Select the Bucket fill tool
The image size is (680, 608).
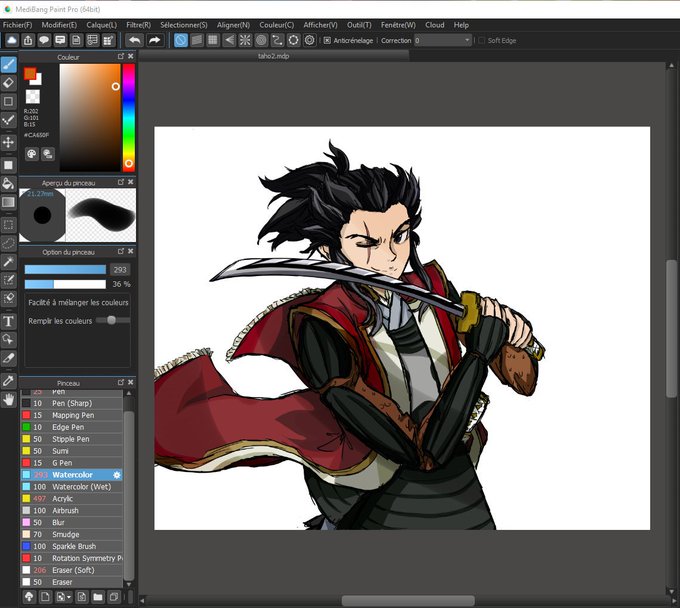pos(8,183)
